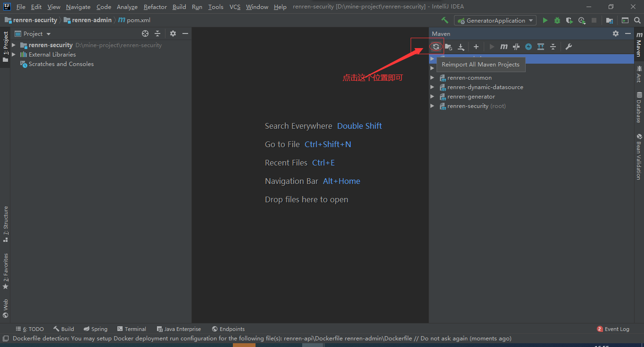Image resolution: width=644 pixels, height=347 pixels.
Task: Open the Refactor menu
Action: (155, 7)
